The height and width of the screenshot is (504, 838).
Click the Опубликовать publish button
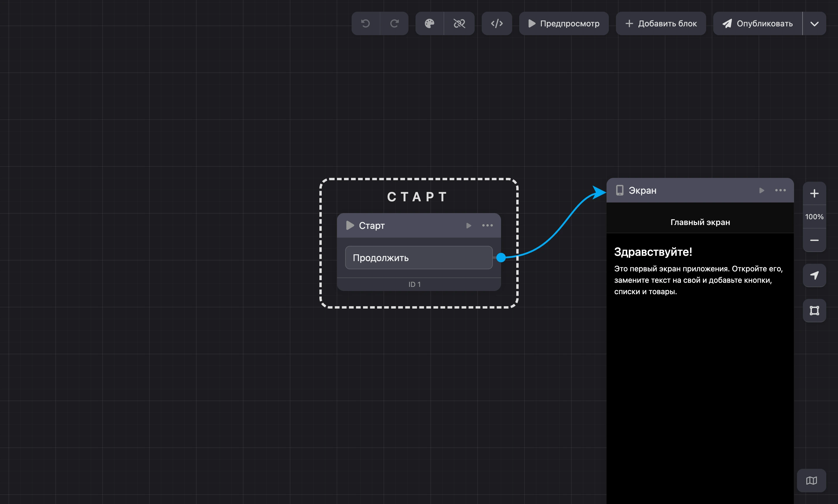click(757, 23)
